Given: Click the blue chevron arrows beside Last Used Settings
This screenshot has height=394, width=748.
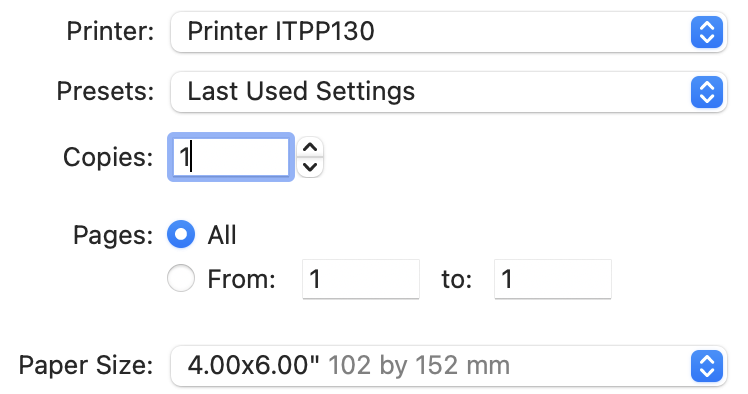Looking at the screenshot, I should pyautogui.click(x=706, y=92).
